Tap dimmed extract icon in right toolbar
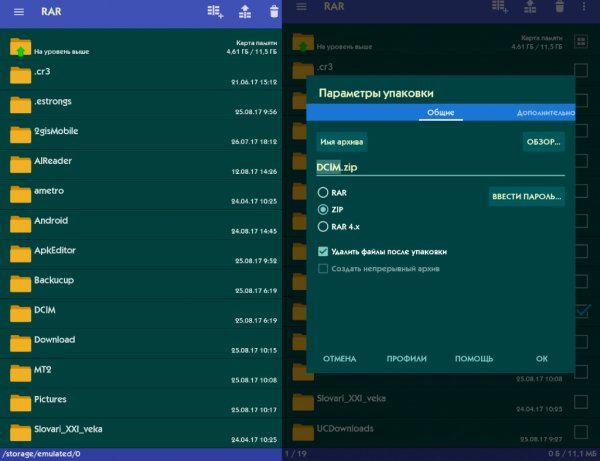This screenshot has height=461, width=600. pyautogui.click(x=530, y=7)
